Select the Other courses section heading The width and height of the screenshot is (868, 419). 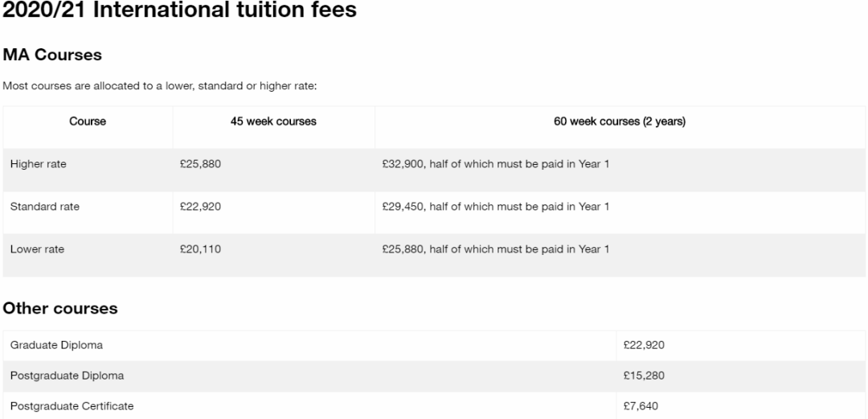click(60, 309)
